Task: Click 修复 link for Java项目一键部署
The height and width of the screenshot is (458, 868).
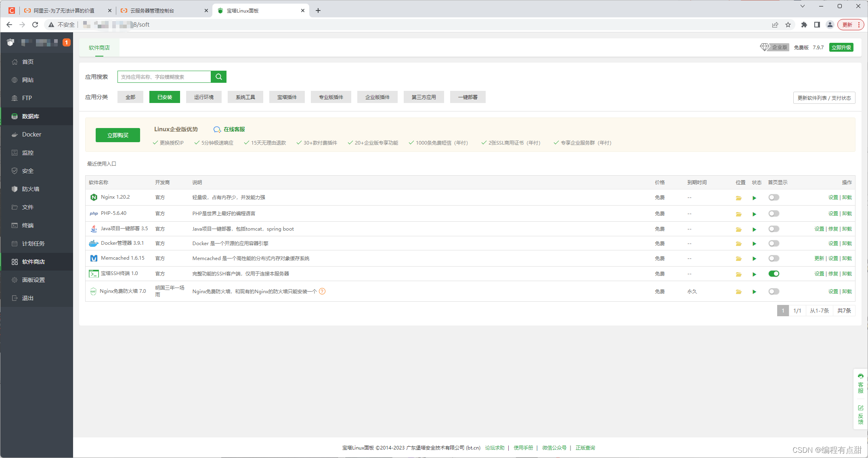Action: click(833, 229)
